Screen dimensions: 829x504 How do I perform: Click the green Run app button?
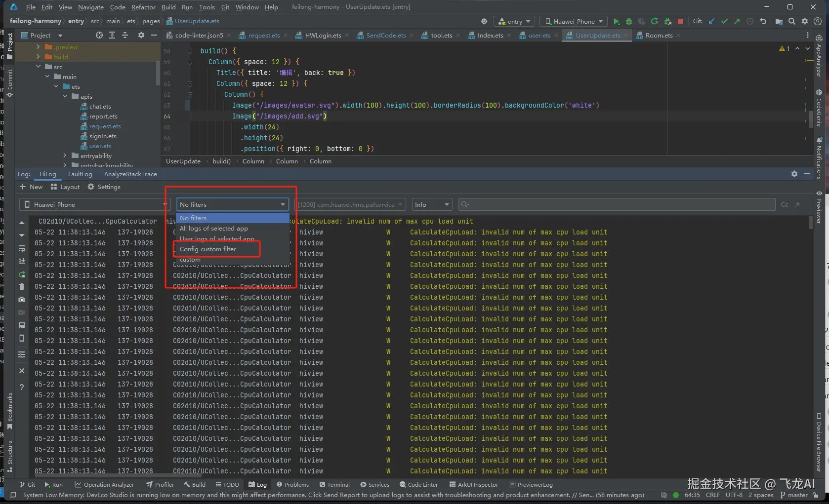click(616, 21)
